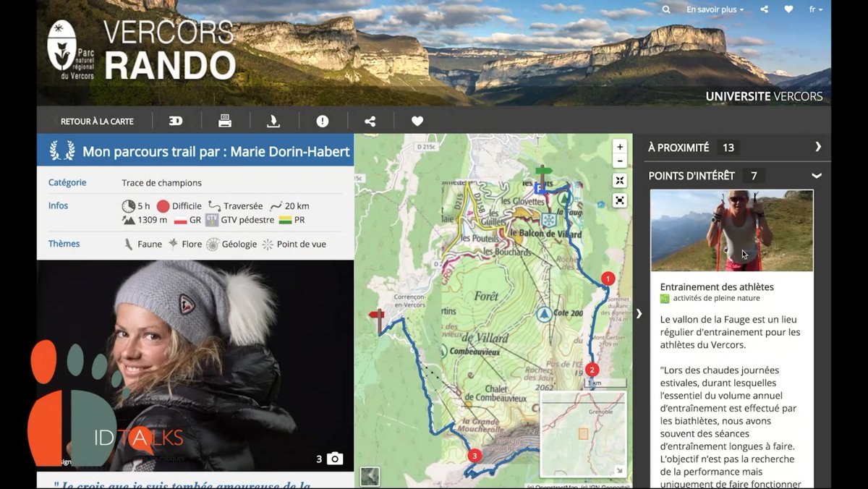Click the Vercors Rando logo

click(x=141, y=51)
